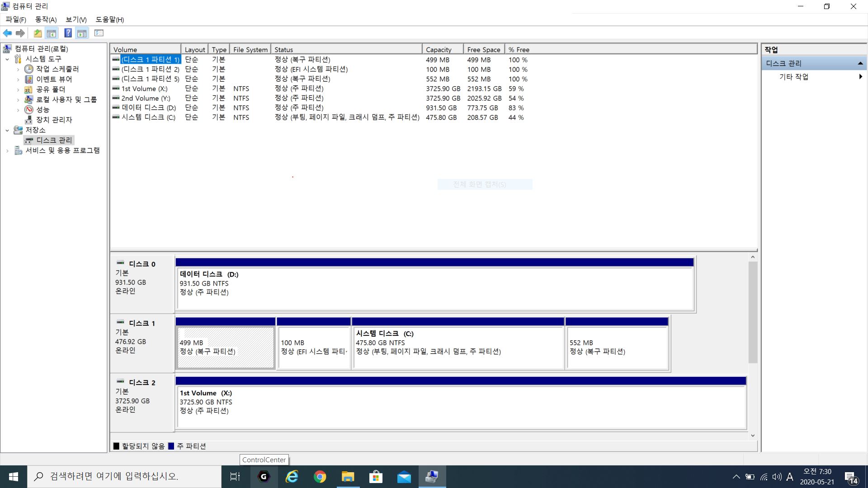868x488 pixels.
Task: Select the 2nd Volume (Y:) row
Action: (146, 98)
